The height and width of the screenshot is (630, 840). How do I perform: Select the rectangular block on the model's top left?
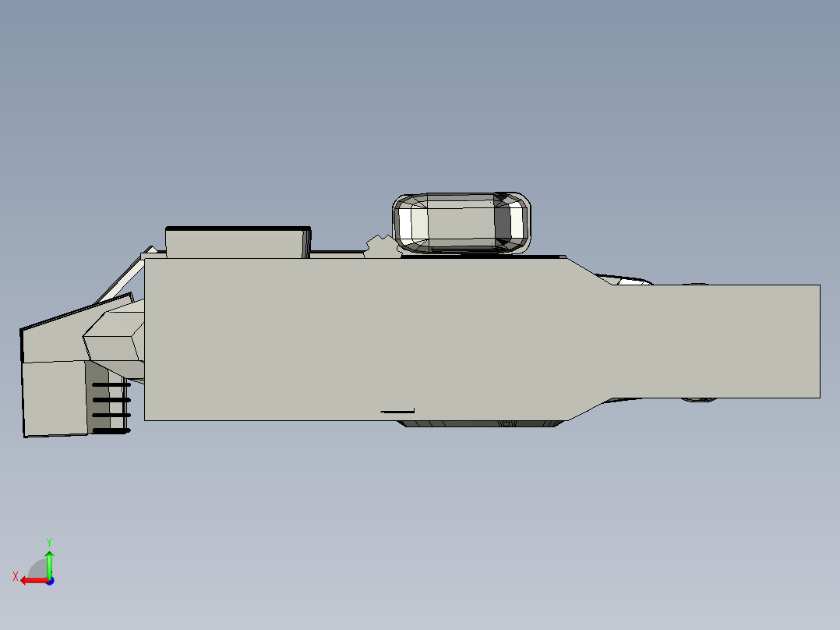coord(238,242)
